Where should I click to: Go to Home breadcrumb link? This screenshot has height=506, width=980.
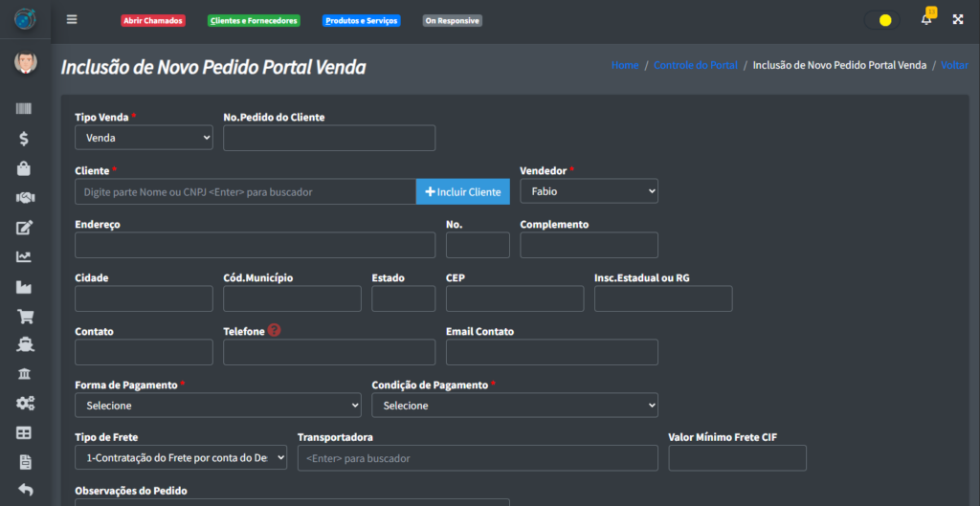[x=624, y=65]
